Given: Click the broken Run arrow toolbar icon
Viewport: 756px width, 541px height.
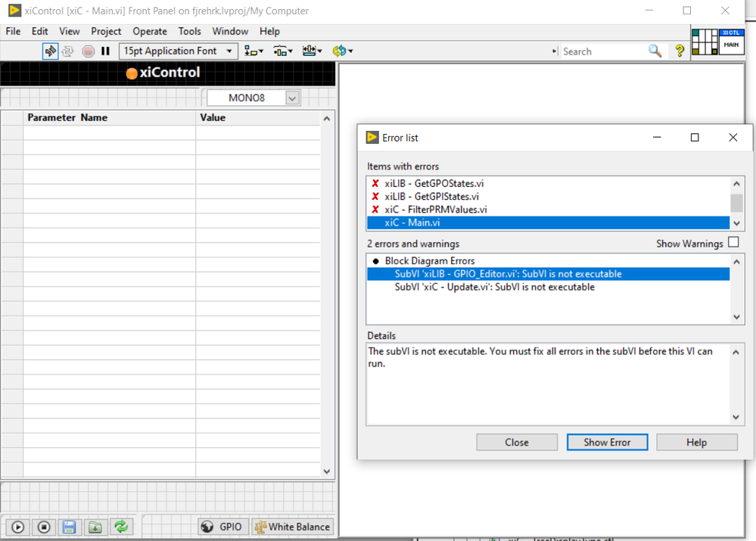Looking at the screenshot, I should tap(50, 51).
